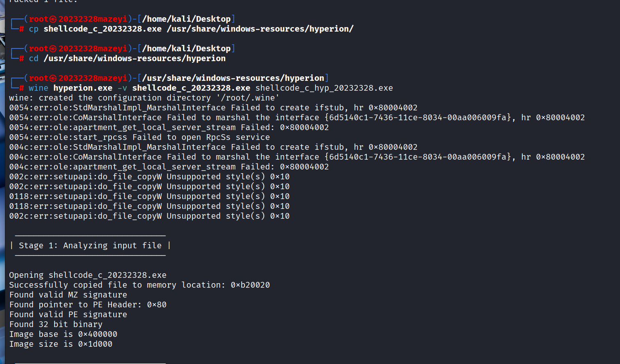Image resolution: width=620 pixels, height=364 pixels.
Task: Click the red # prompt before cp
Action: click(22, 29)
